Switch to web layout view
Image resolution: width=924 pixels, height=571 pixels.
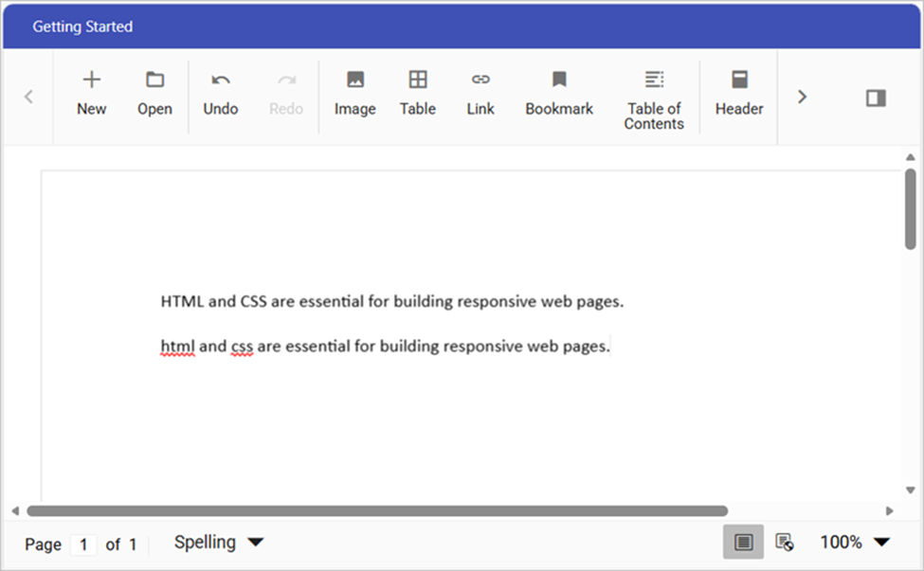(785, 542)
